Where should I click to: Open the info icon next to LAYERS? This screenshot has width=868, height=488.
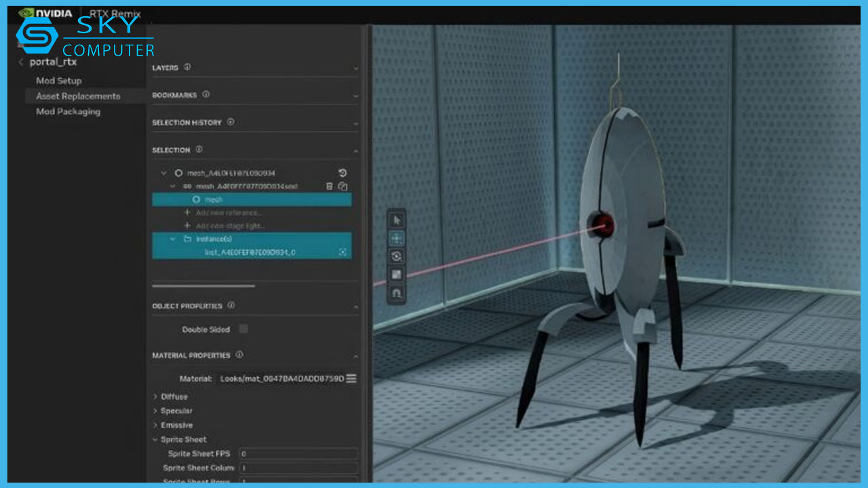click(187, 67)
